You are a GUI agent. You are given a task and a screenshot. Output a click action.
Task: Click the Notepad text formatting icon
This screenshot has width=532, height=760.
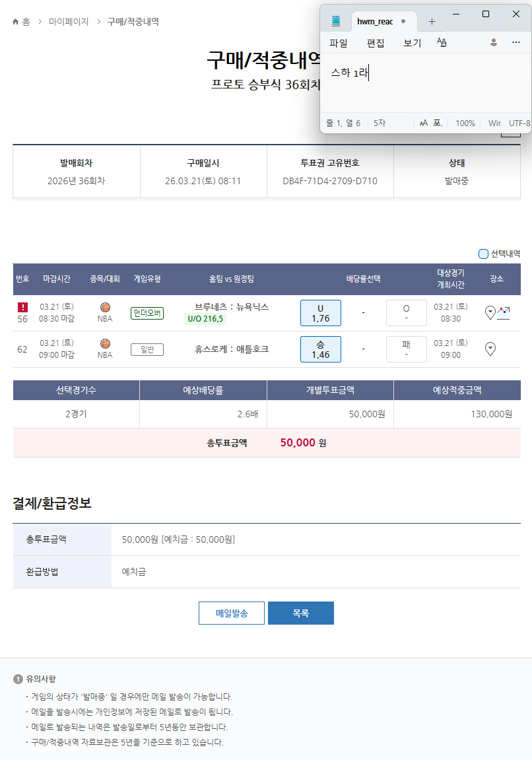[x=442, y=43]
